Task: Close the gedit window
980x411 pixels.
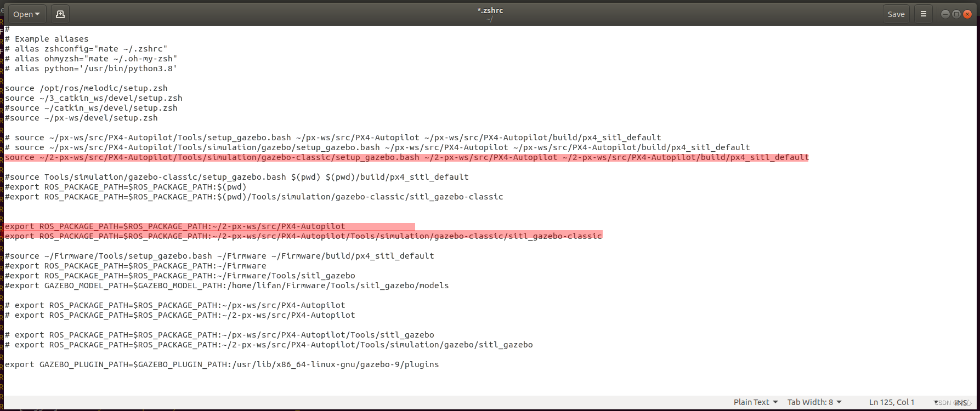Action: [967, 14]
